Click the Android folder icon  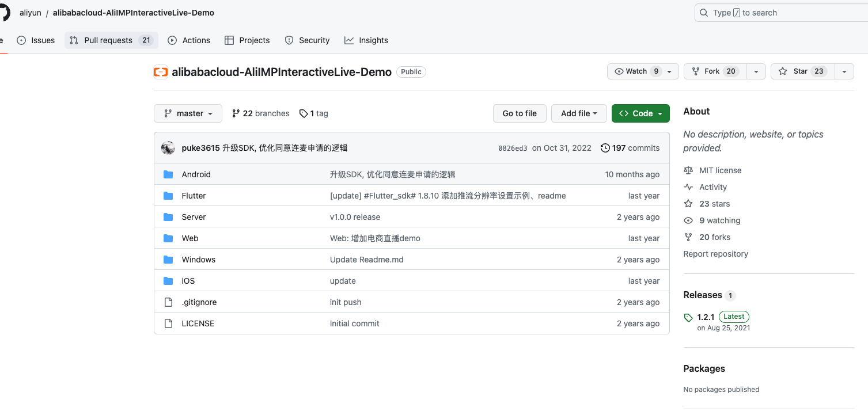[168, 174]
